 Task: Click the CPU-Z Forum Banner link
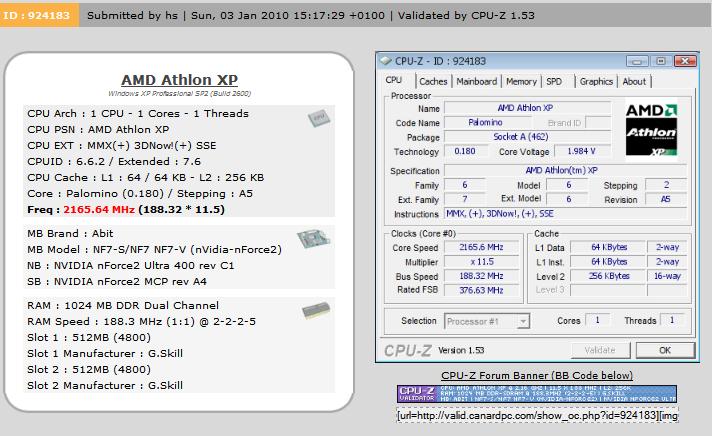[537, 376]
